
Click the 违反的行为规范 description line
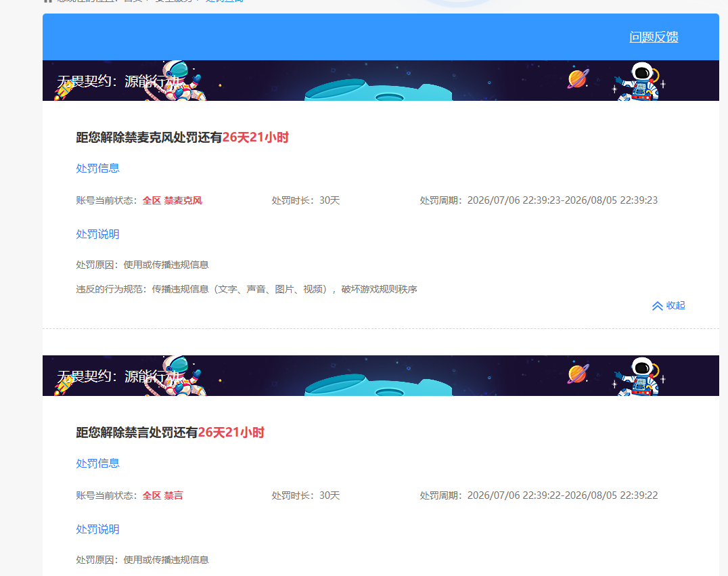(x=246, y=290)
